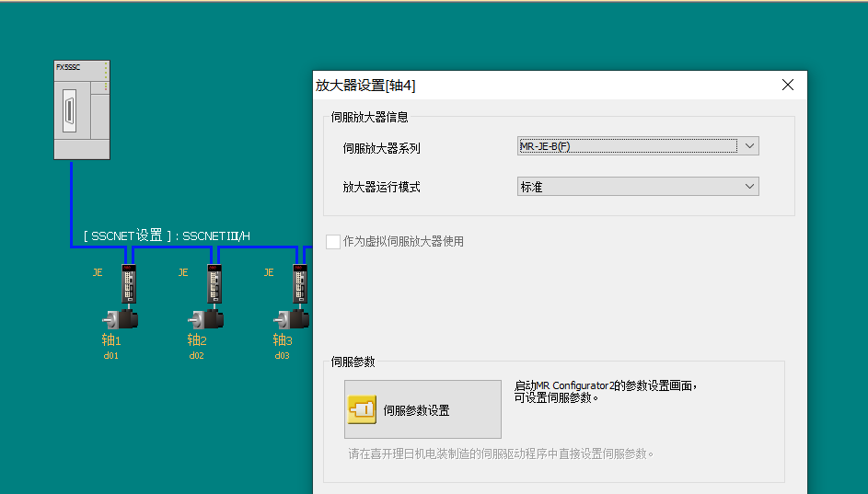Select the Axis 2 servo amplifier unit

214,284
